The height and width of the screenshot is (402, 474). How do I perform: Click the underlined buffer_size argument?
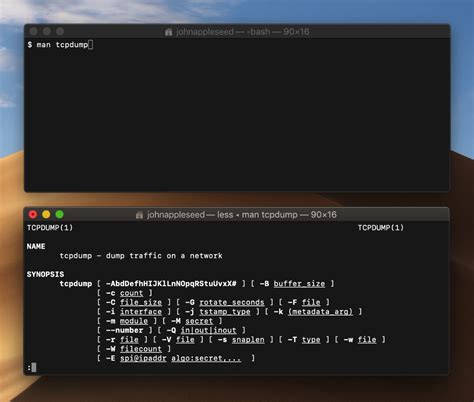(x=299, y=284)
